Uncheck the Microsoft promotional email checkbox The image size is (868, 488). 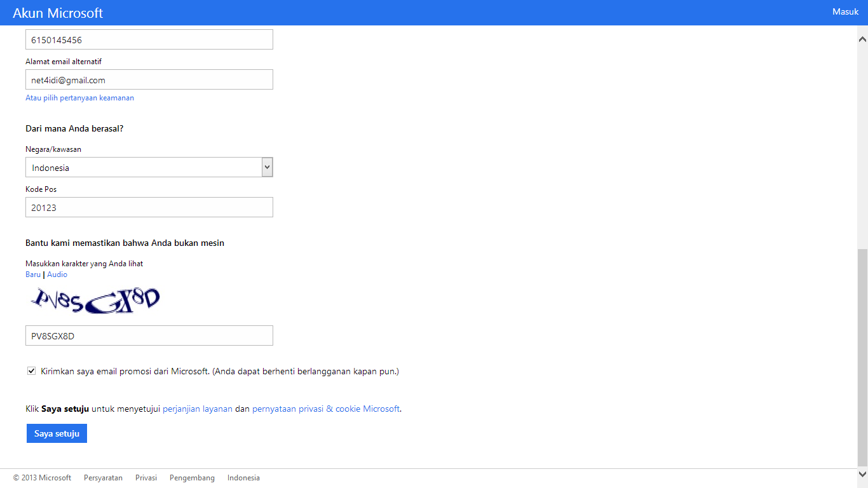[x=32, y=371]
